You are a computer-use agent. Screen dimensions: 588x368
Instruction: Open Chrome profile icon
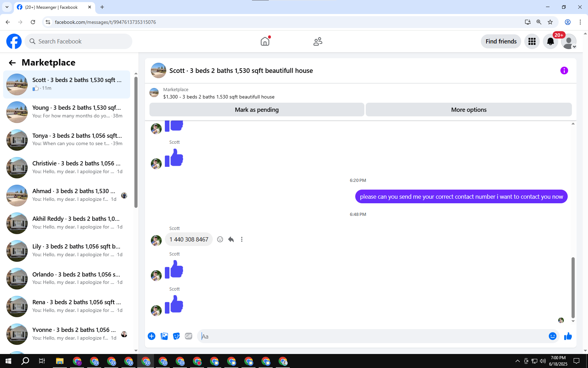pos(568,22)
